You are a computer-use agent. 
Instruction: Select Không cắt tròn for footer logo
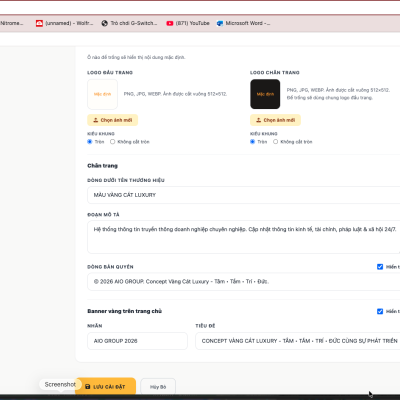(275, 142)
